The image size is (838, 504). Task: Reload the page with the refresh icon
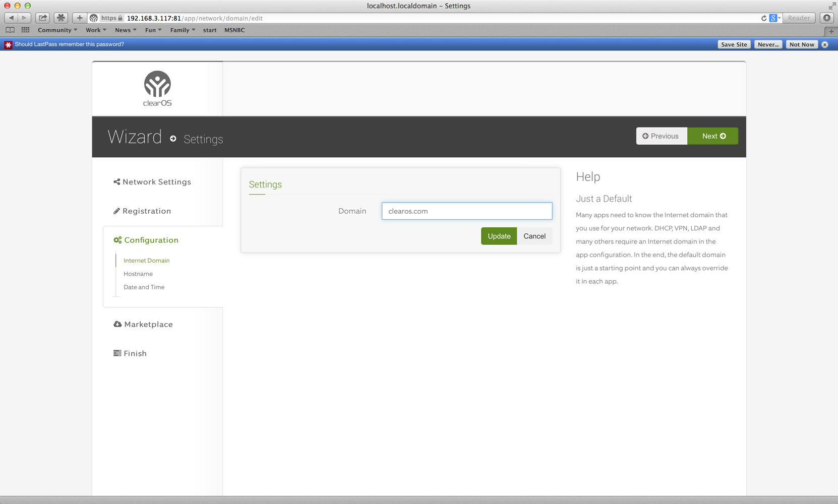(x=764, y=18)
